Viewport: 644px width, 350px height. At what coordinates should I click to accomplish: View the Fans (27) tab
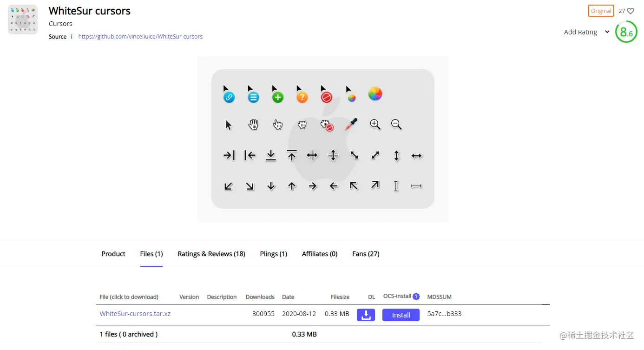[x=366, y=254]
